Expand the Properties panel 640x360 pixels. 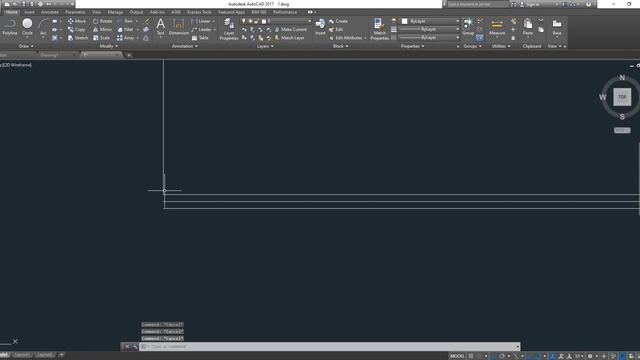tap(412, 46)
